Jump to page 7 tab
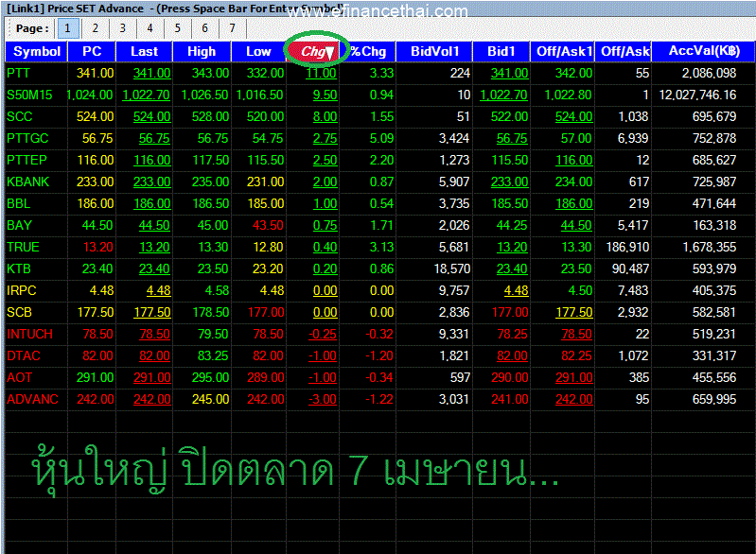The height and width of the screenshot is (554, 756). [233, 28]
